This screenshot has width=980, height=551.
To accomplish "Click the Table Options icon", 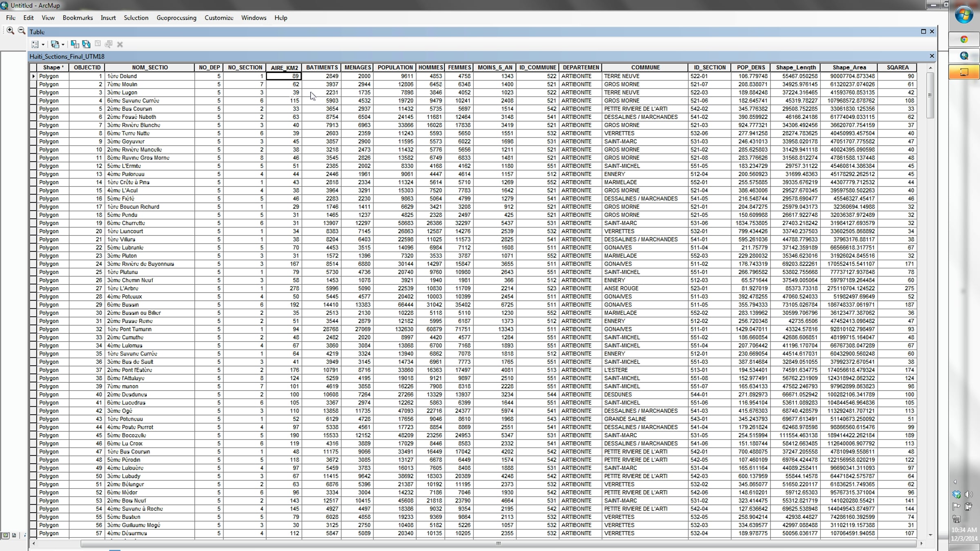I will (35, 44).
